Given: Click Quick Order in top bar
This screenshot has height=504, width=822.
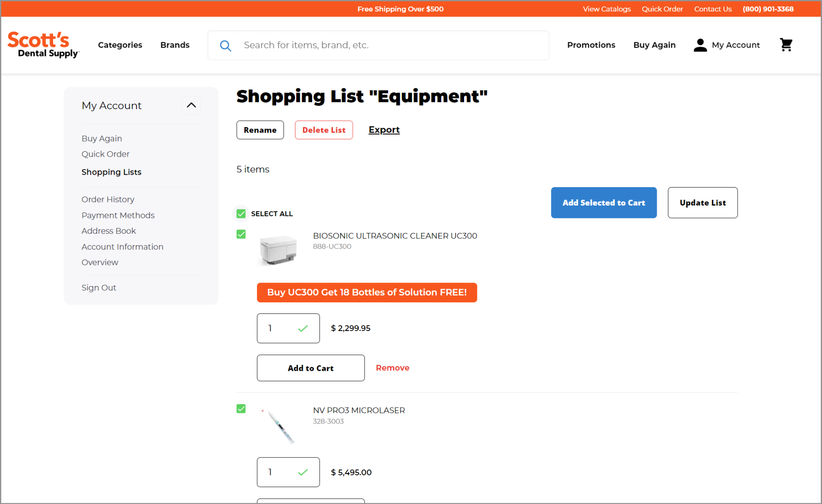Looking at the screenshot, I should click(662, 9).
